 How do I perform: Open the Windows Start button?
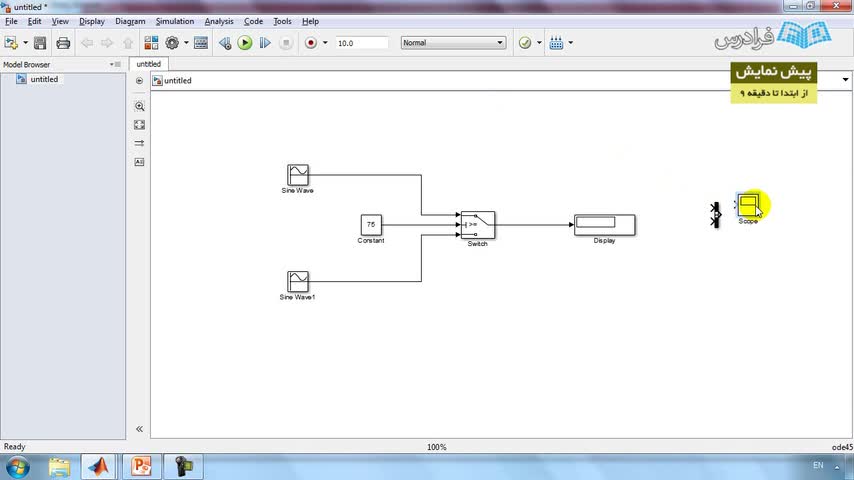tap(17, 467)
